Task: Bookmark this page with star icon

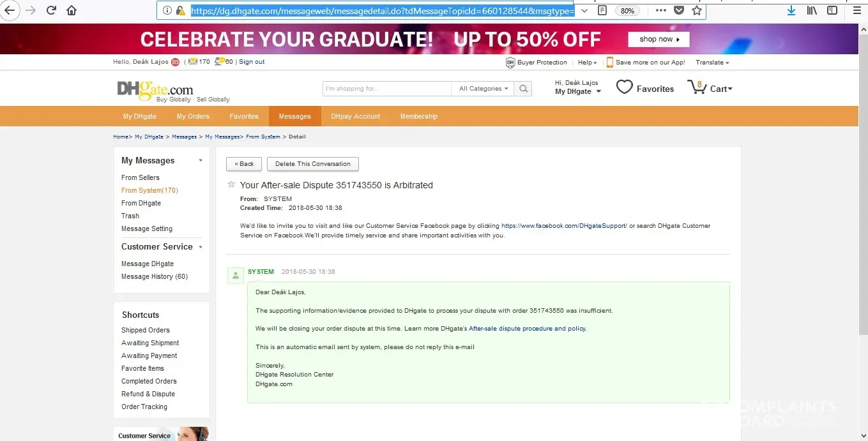Action: (x=696, y=10)
